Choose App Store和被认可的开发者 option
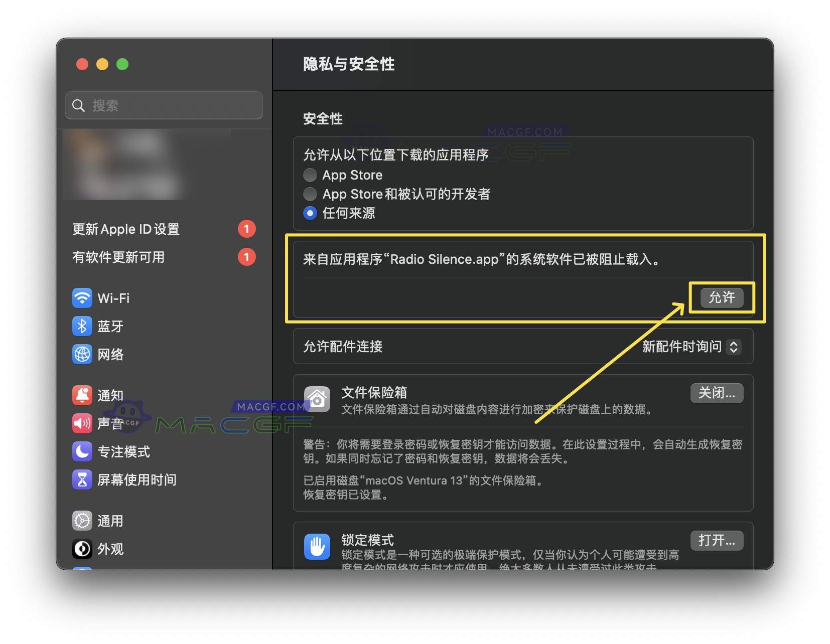830x644 pixels. coord(310,194)
